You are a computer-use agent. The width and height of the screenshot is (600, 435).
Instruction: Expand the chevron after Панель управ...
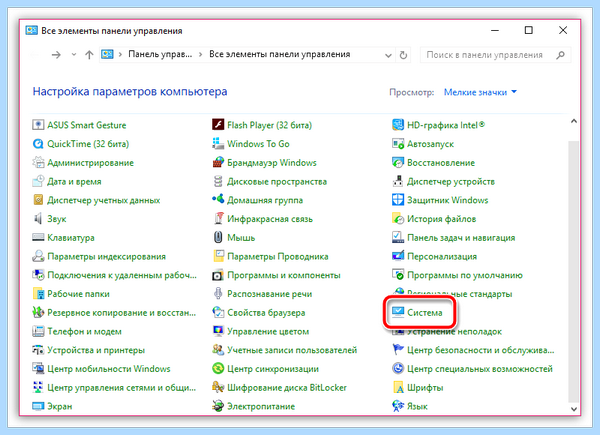pyautogui.click(x=201, y=55)
